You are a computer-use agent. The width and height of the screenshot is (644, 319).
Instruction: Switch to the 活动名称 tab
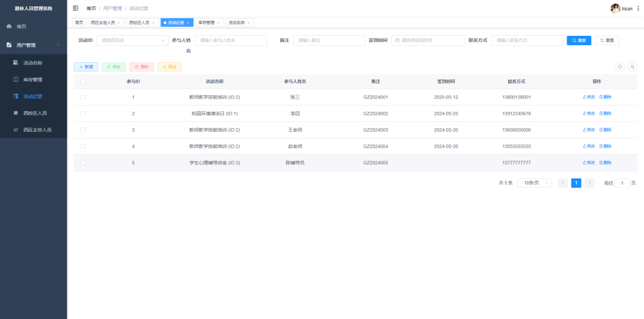point(236,23)
